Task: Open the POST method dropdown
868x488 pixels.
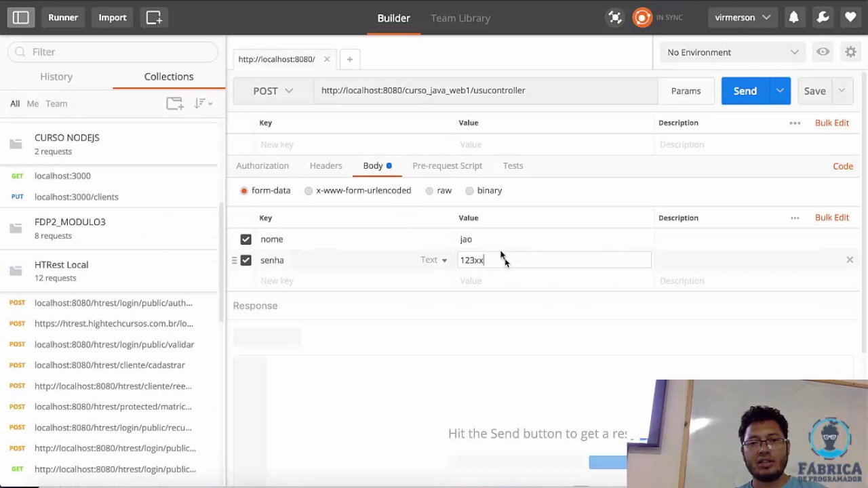Action: (273, 91)
